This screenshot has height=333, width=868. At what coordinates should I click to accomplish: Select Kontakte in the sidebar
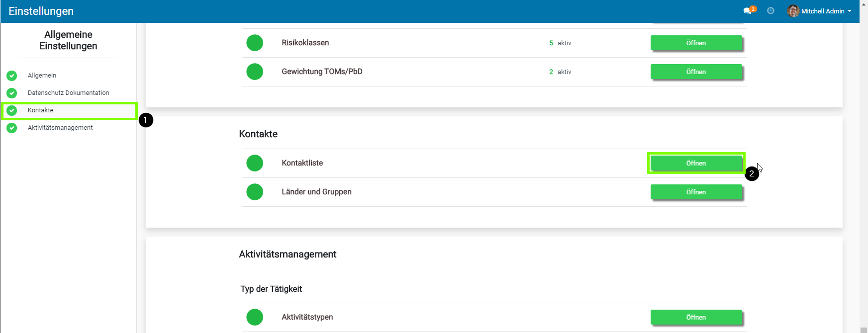[x=41, y=110]
